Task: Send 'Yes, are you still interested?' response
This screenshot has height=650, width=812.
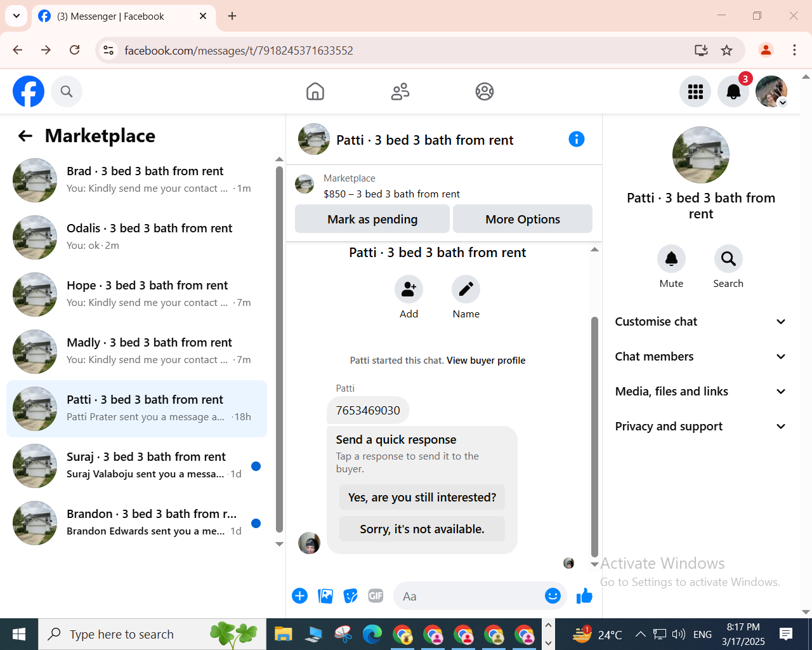Action: 422,498
